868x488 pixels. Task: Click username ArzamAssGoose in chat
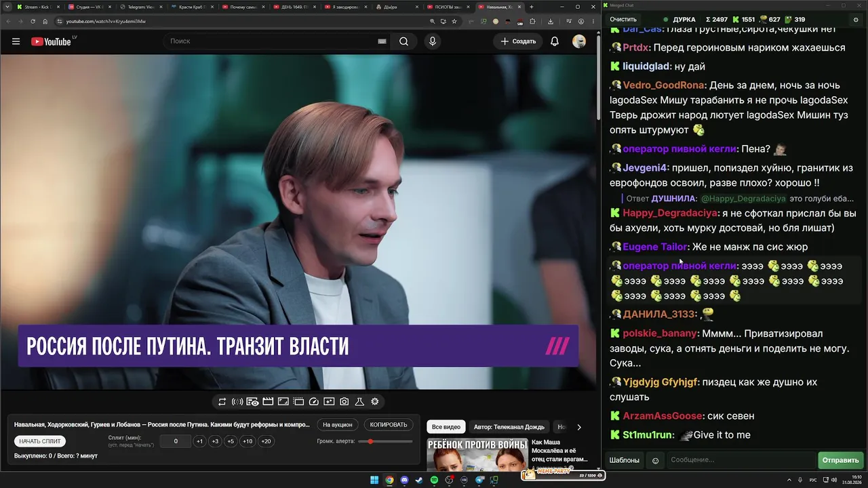[663, 416]
